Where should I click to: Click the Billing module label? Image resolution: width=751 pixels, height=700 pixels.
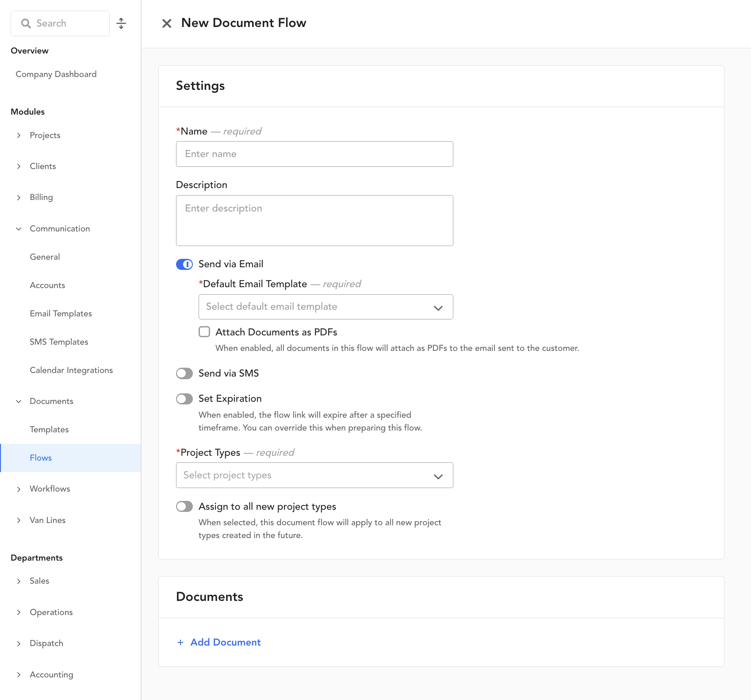pos(41,197)
